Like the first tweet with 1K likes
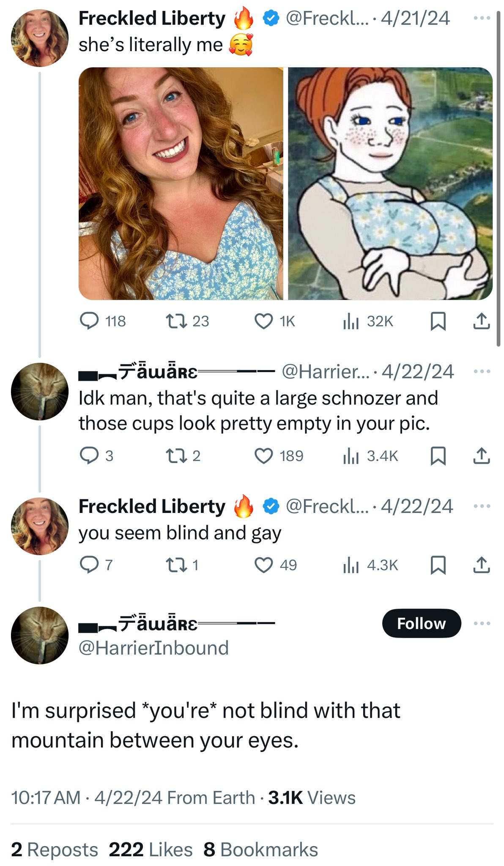504x866 pixels. [263, 321]
